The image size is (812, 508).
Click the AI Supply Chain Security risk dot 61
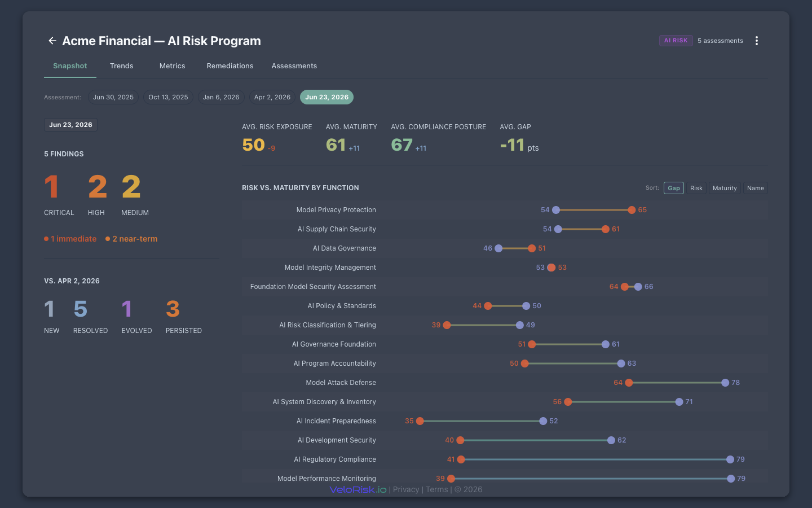point(605,229)
